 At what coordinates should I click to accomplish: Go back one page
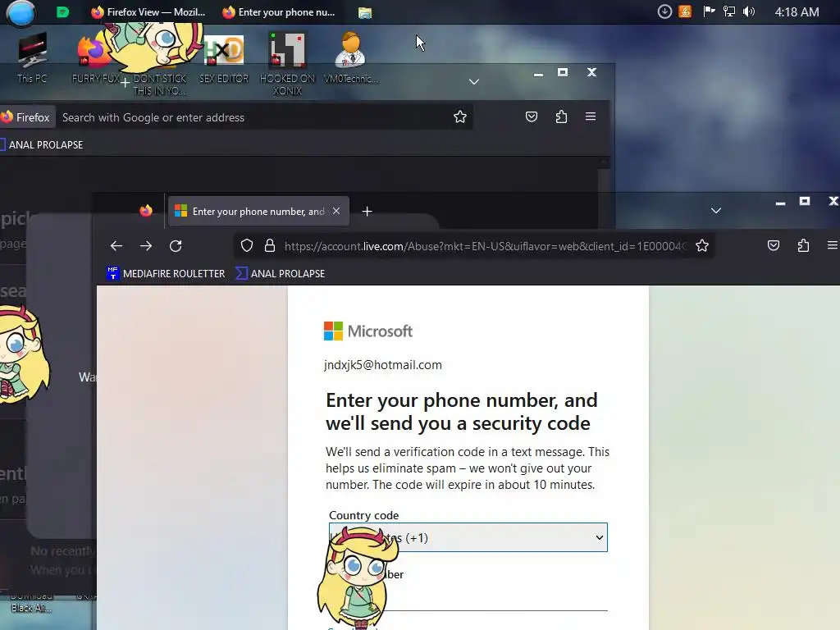point(116,246)
